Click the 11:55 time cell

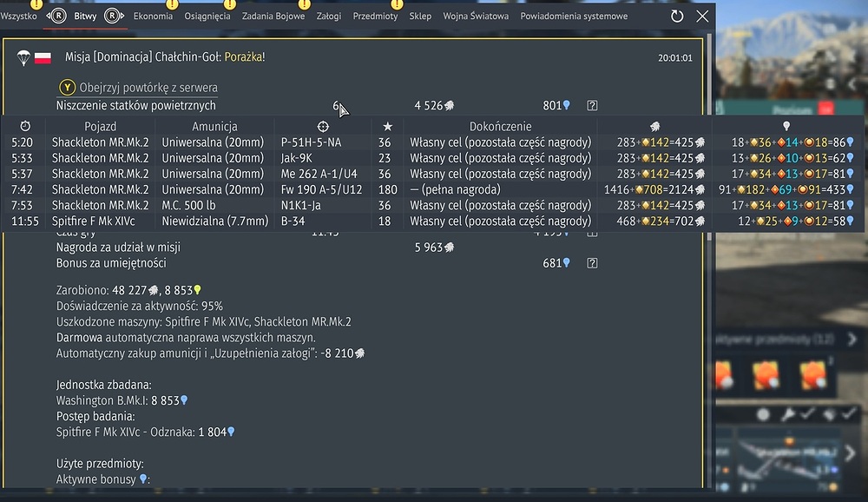[25, 221]
